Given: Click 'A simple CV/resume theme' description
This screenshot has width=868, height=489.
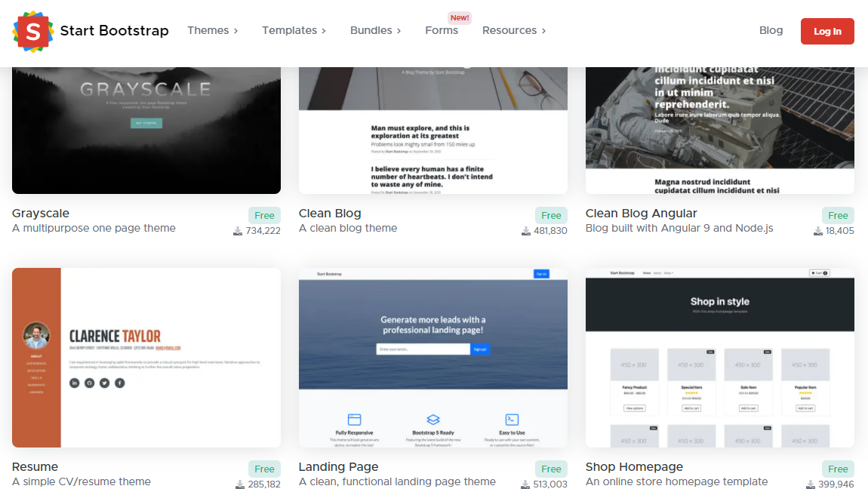Looking at the screenshot, I should 82,481.
